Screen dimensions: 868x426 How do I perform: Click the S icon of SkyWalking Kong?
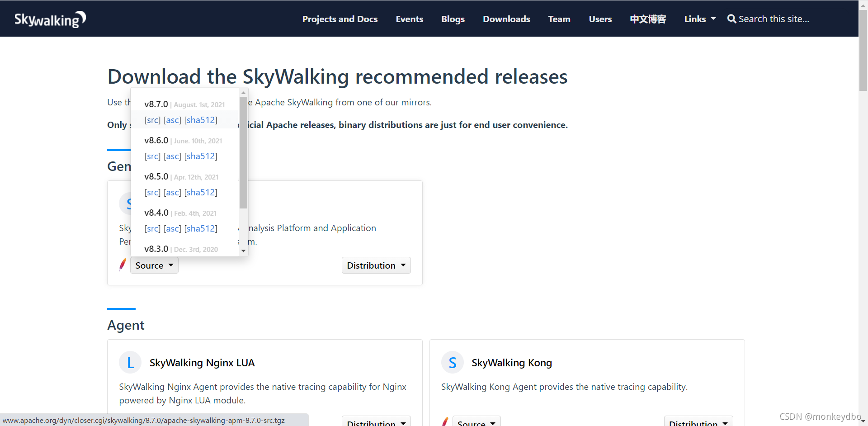453,363
